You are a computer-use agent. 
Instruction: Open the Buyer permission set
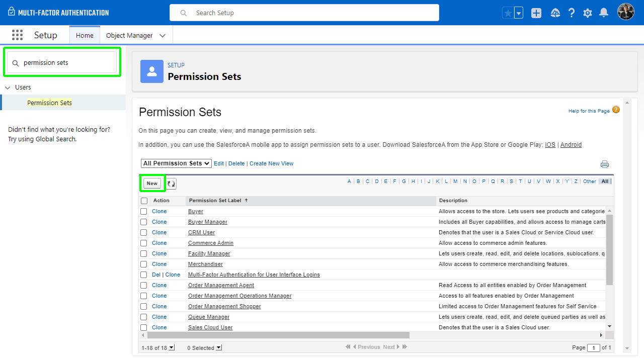click(196, 211)
